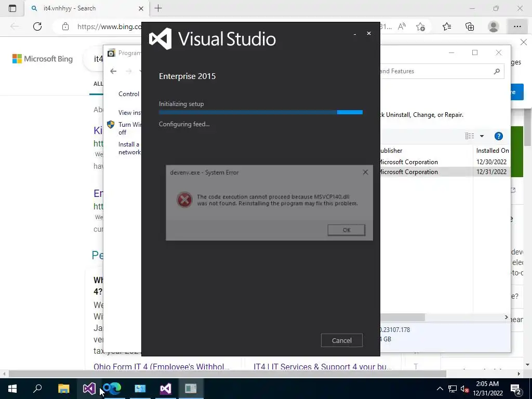Open Microsoft Edge from the taskbar

tap(112, 389)
